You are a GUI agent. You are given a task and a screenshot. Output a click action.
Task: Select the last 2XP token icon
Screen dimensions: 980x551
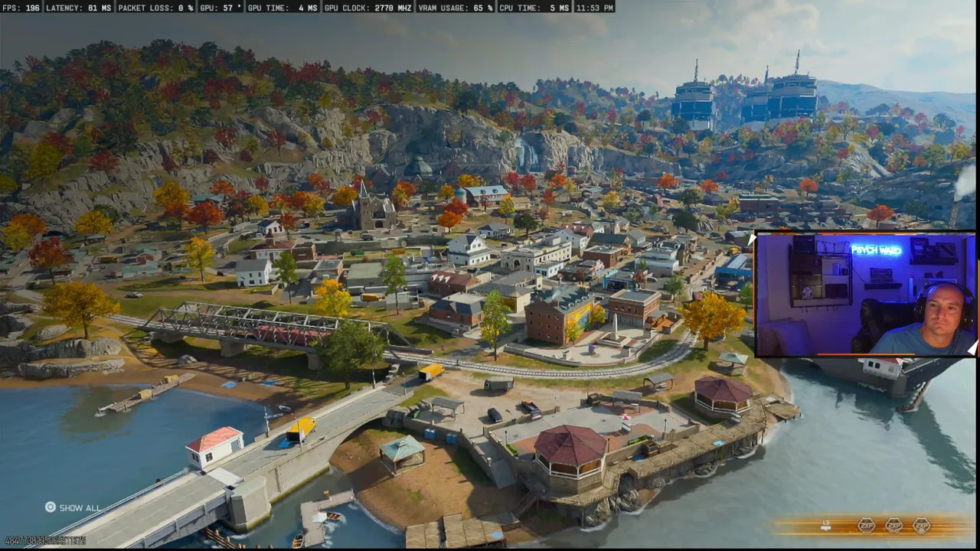921,526
